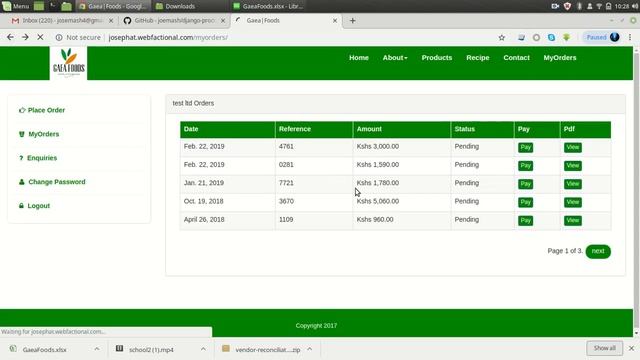Open the file manager folder icon in panel
Viewport: 640px width, 360px height.
tap(66, 6)
